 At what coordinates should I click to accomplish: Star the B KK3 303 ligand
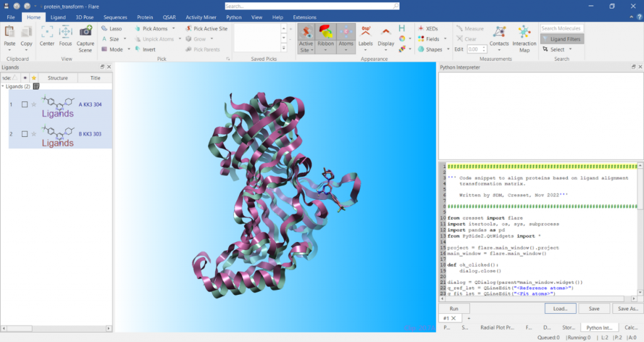pyautogui.click(x=34, y=135)
